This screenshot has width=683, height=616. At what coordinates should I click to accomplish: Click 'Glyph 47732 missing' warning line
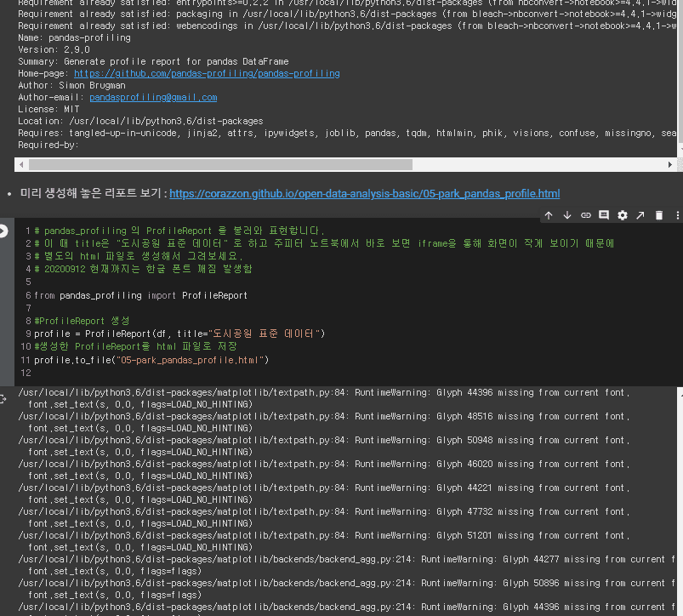[324, 512]
